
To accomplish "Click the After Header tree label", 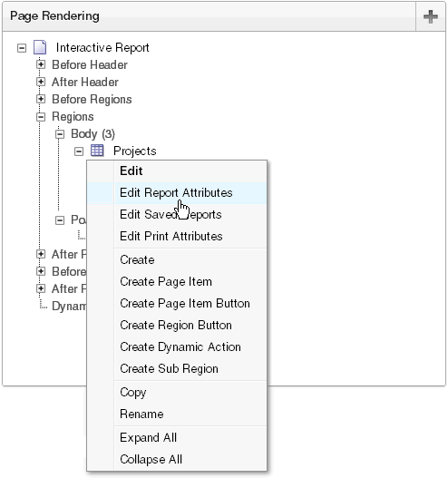I will click(x=85, y=82).
